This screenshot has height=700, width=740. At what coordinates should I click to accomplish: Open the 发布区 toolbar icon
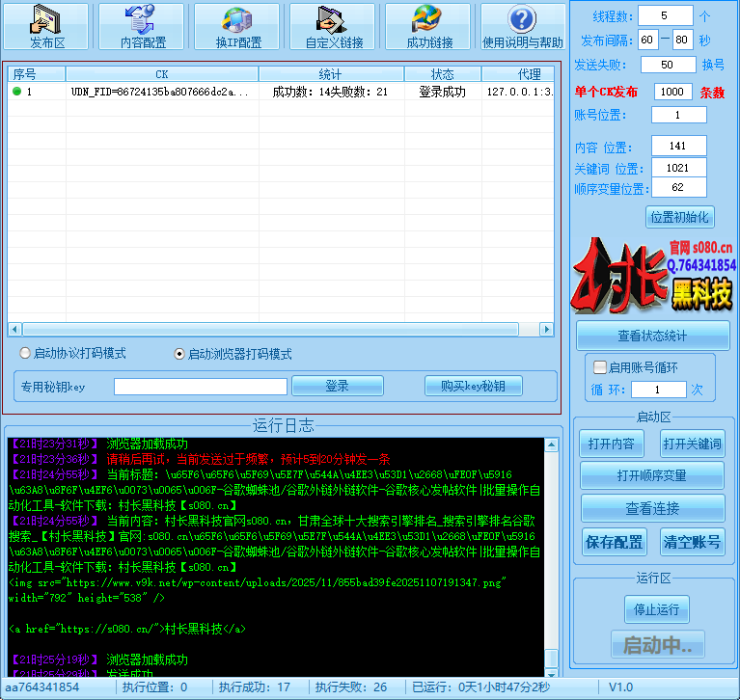tap(45, 26)
